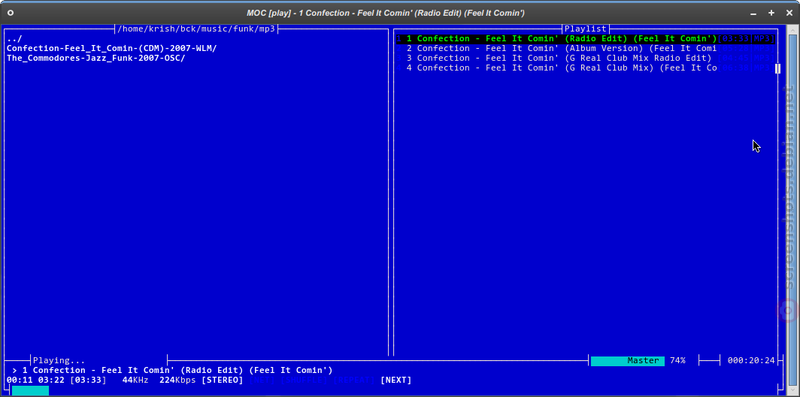
Task: Click the 00:11 elapsed time
Action: 19,380
